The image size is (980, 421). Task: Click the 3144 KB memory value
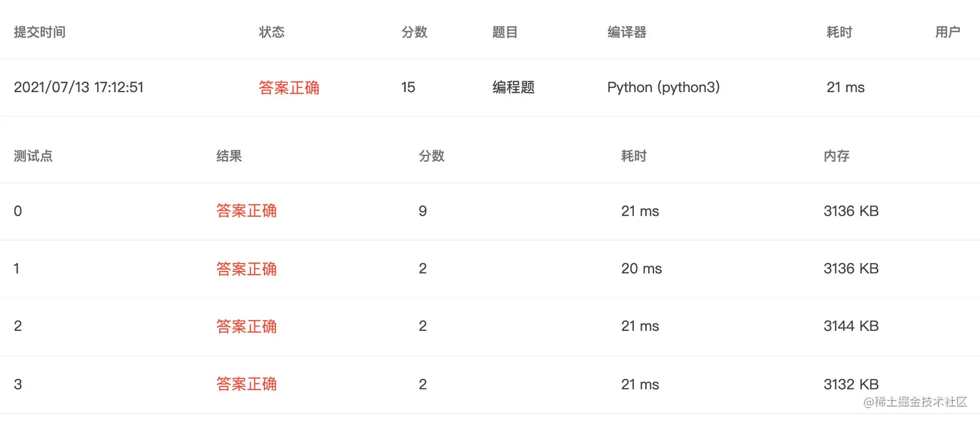[x=851, y=326]
